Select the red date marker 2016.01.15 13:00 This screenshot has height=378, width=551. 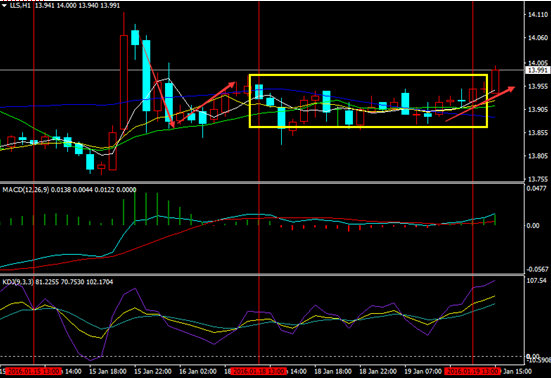tap(33, 371)
